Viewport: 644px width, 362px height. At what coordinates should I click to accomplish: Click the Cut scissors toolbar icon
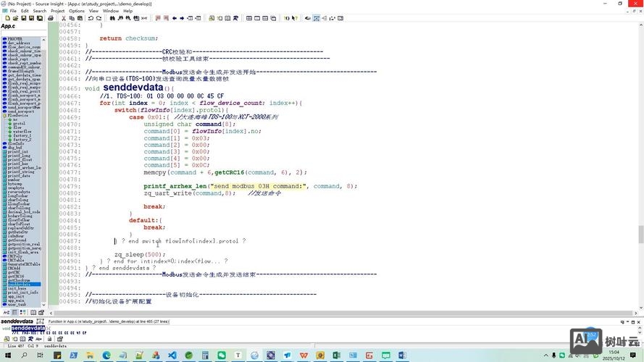pos(64,18)
